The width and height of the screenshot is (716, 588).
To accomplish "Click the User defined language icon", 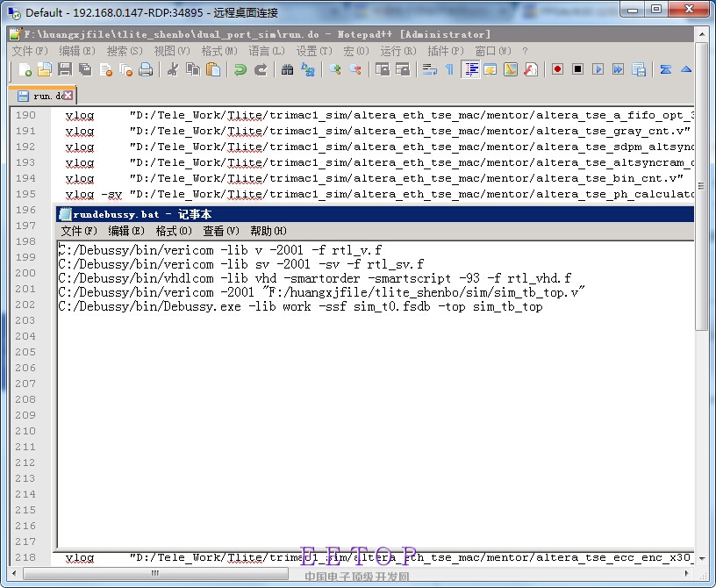I will (x=490, y=69).
